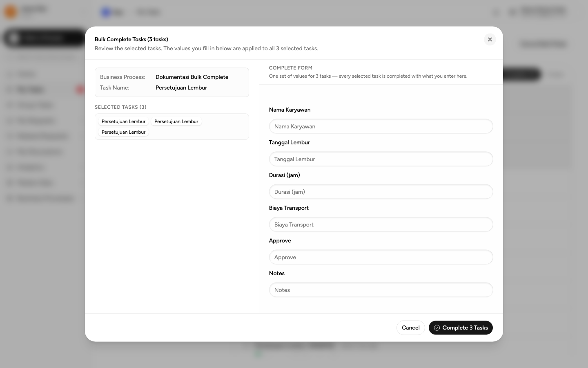
Task: Click the "Task Name:" label
Action: coord(115,88)
